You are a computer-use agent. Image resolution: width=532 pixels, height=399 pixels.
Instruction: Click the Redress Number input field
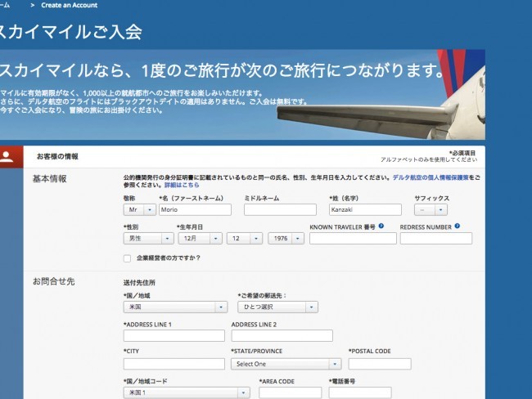[x=436, y=239]
